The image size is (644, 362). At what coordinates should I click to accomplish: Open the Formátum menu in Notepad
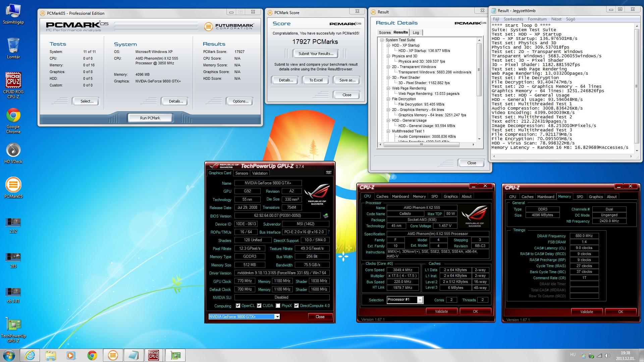(x=537, y=19)
